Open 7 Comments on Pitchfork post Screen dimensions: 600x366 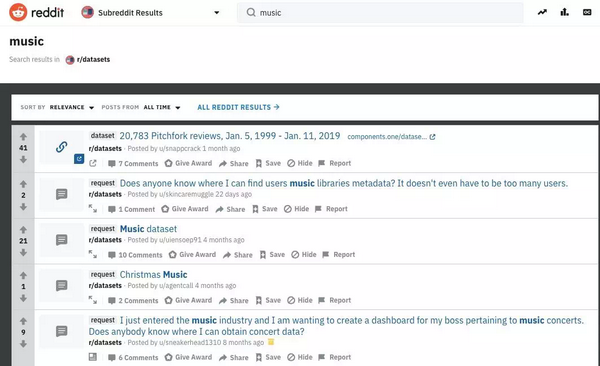click(133, 163)
